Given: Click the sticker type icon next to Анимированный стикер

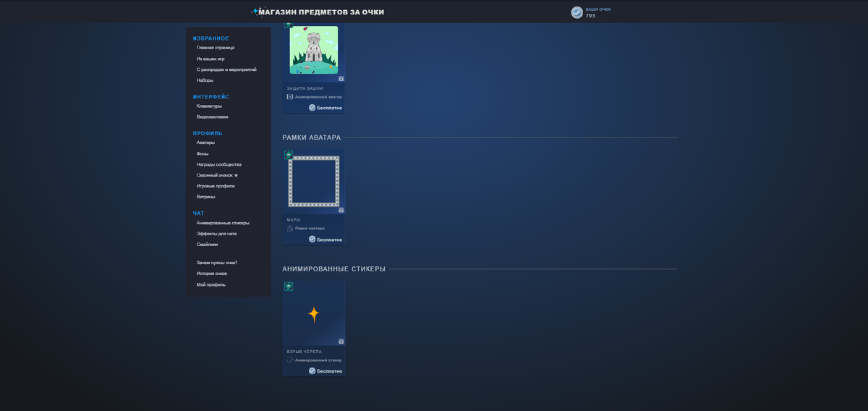Looking at the screenshot, I should (x=290, y=360).
